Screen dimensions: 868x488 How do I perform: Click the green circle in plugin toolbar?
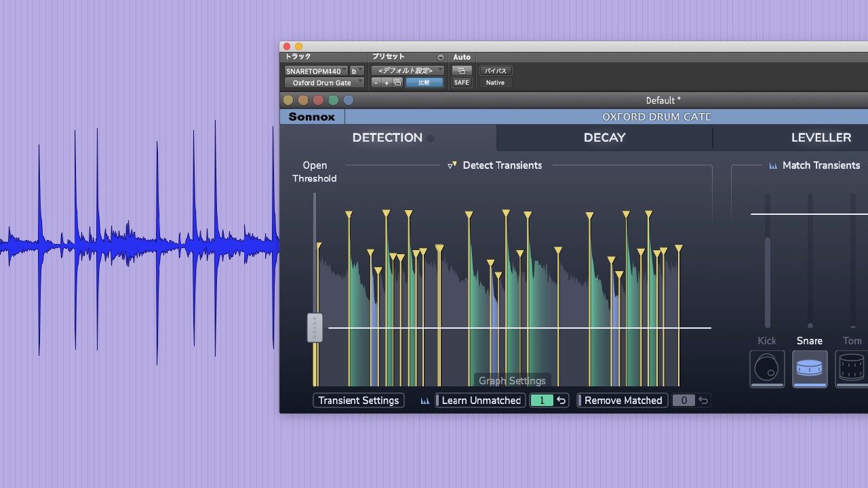coord(333,100)
